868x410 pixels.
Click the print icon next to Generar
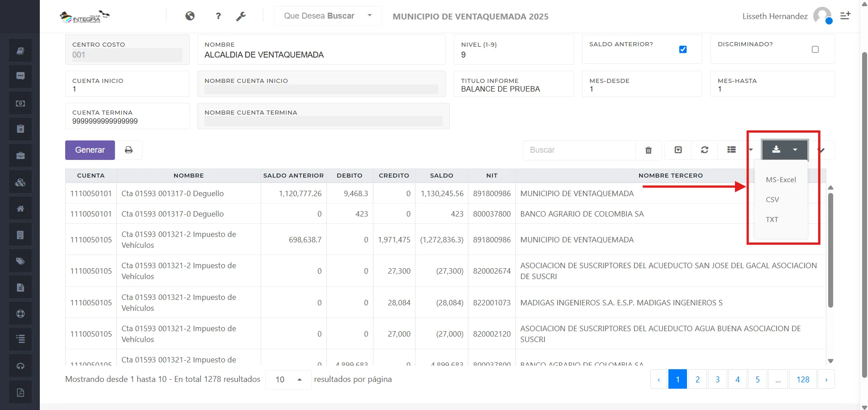click(x=129, y=150)
